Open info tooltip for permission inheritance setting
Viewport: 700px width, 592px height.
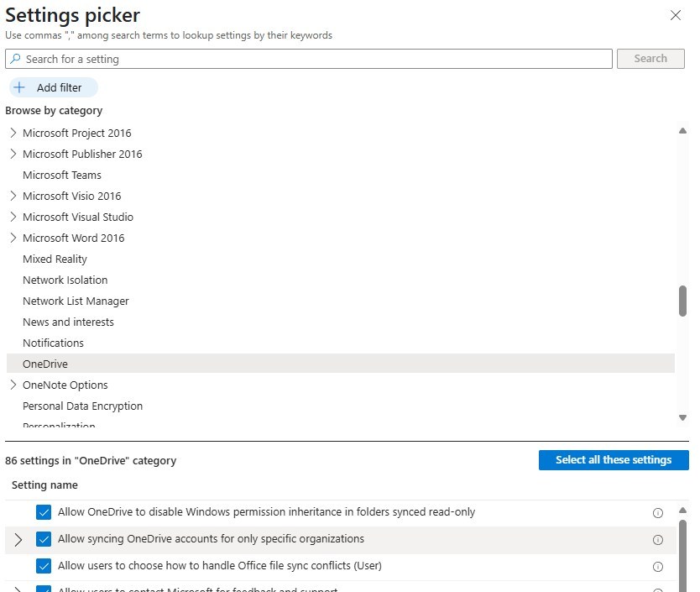click(x=658, y=512)
